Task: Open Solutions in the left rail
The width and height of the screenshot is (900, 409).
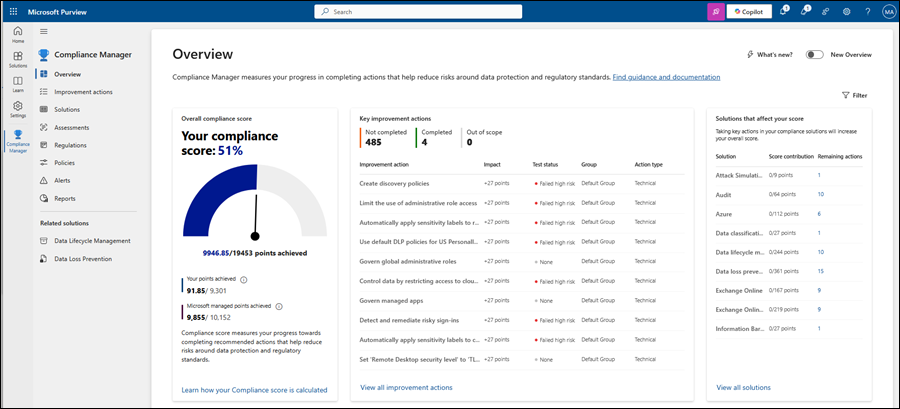Action: click(18, 59)
